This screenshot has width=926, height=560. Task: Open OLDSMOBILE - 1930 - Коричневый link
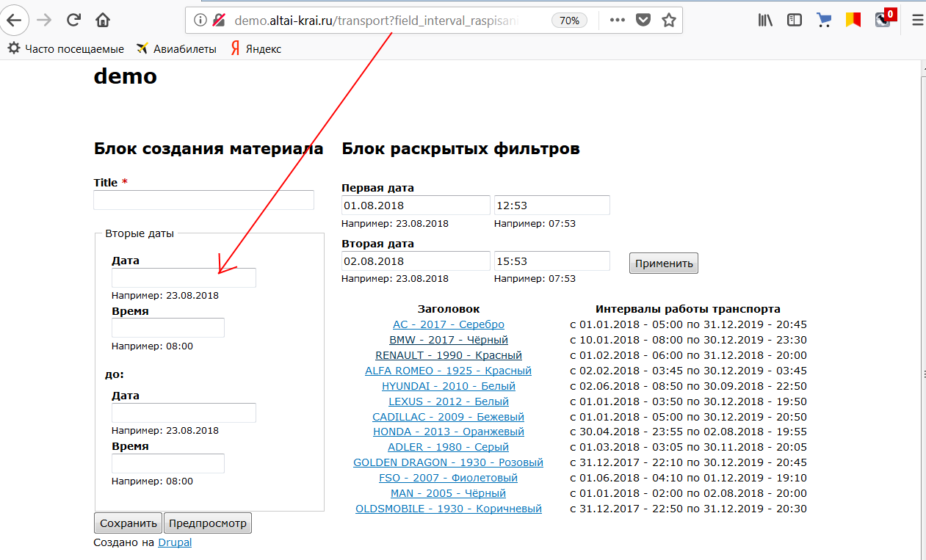pos(449,509)
